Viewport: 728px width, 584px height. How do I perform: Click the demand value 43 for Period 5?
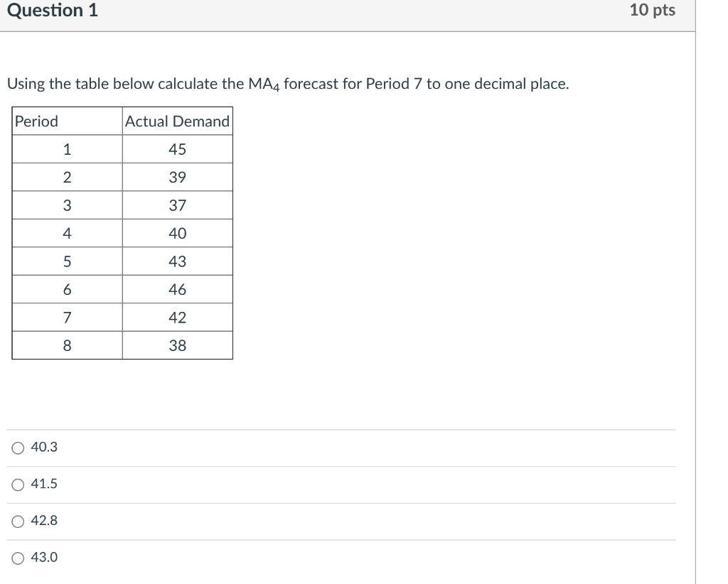pos(177,261)
